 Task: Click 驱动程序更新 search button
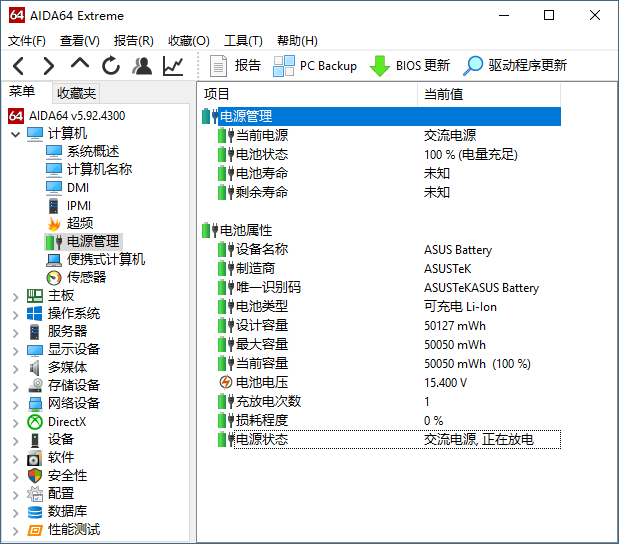[x=515, y=66]
